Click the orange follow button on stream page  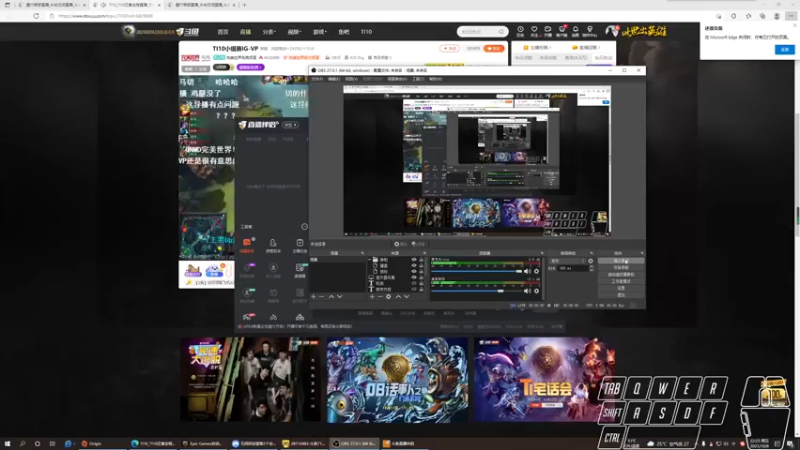[x=494, y=48]
